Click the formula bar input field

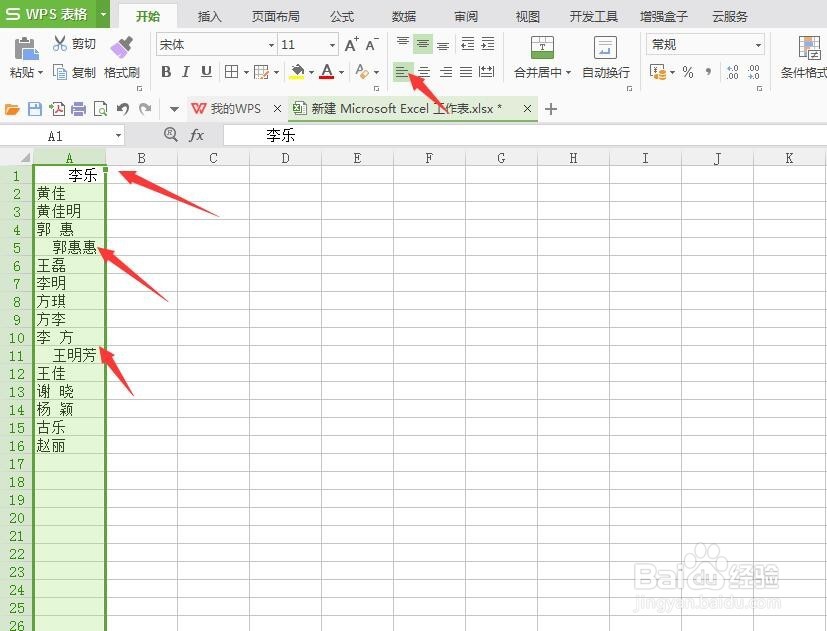[x=525, y=136]
